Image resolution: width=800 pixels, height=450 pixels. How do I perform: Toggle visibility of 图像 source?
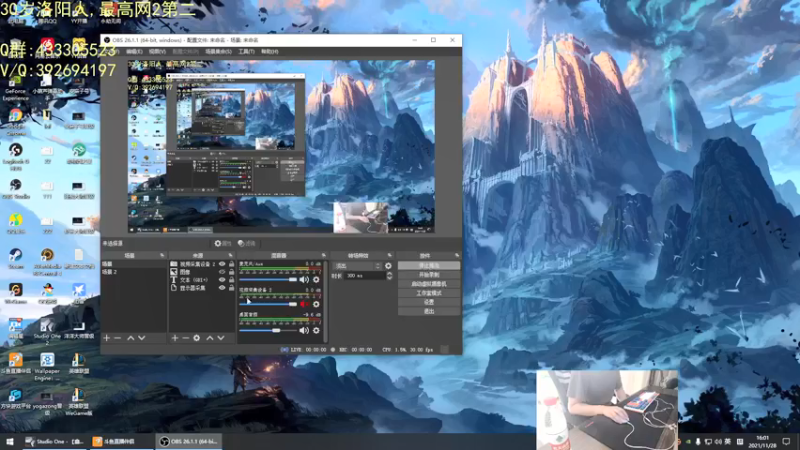coord(222,272)
